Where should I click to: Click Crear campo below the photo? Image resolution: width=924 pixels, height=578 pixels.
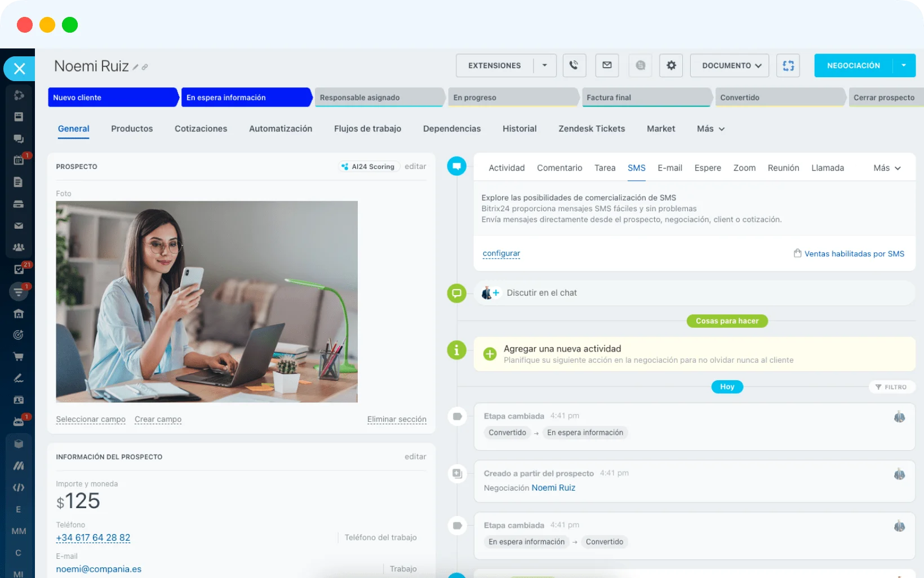coord(158,419)
